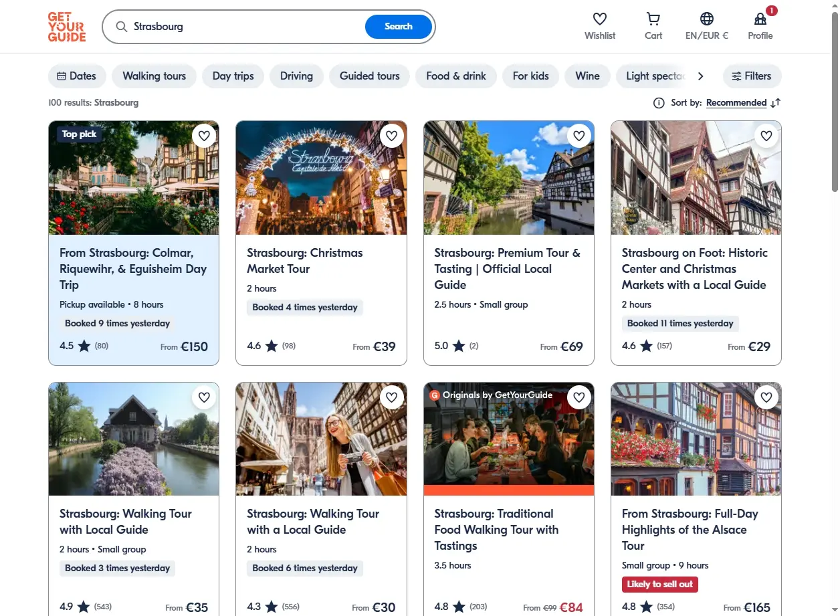Click the magnifier icon in the search bar

(x=122, y=27)
